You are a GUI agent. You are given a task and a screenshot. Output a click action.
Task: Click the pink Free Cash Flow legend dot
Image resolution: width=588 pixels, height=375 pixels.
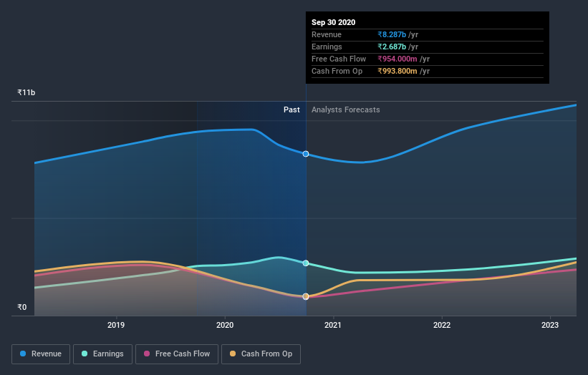(147, 354)
